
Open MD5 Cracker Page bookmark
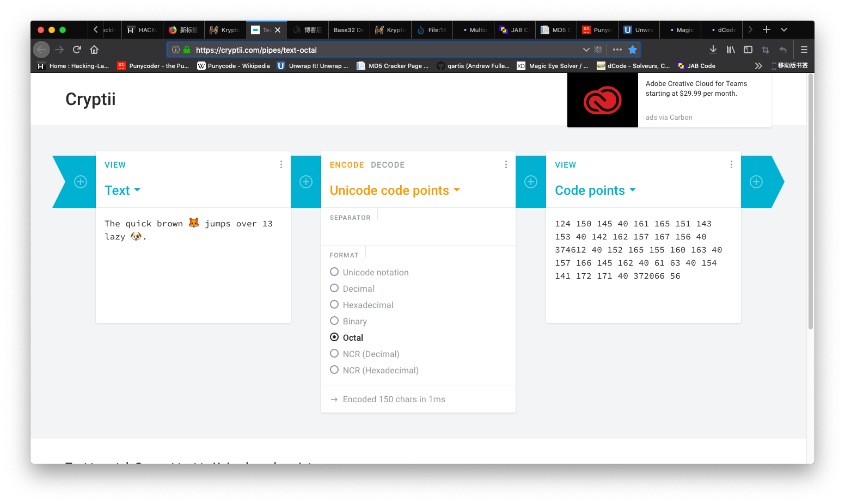tap(393, 66)
